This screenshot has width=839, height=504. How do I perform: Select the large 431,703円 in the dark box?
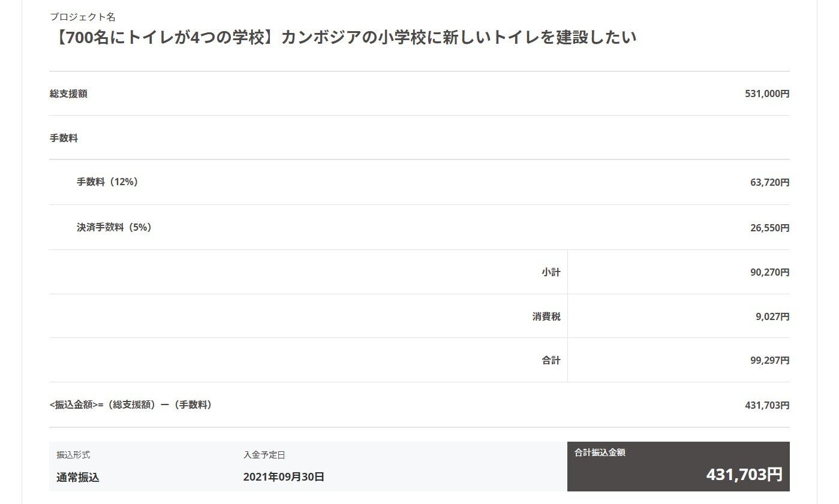tap(744, 475)
